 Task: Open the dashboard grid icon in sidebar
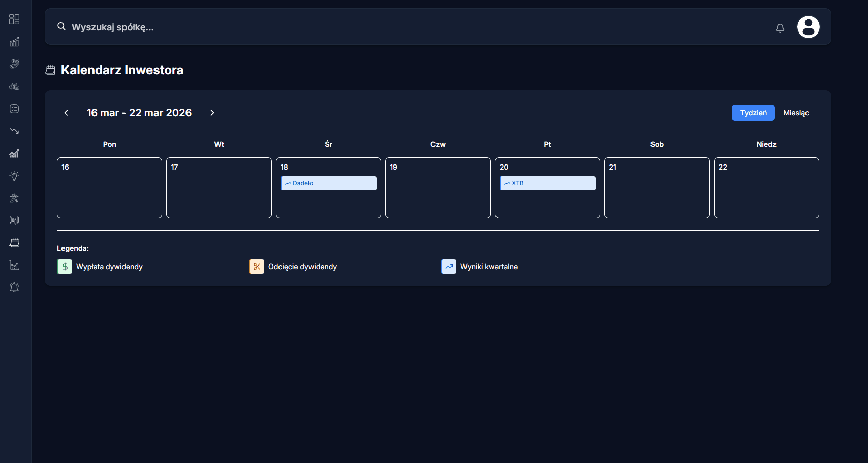(14, 19)
